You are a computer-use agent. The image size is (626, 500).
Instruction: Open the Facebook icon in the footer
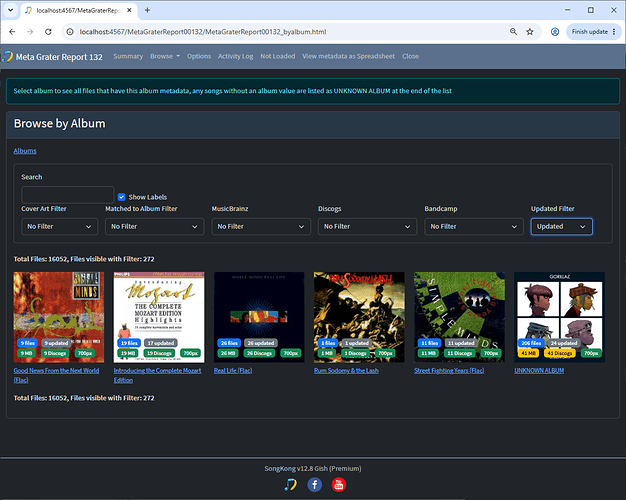point(315,485)
